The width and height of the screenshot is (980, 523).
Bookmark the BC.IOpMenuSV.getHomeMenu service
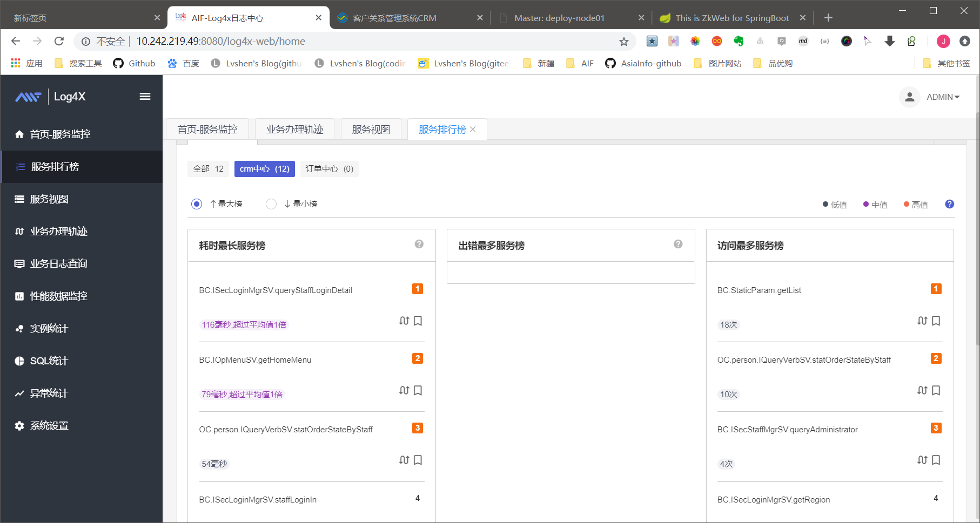click(418, 390)
